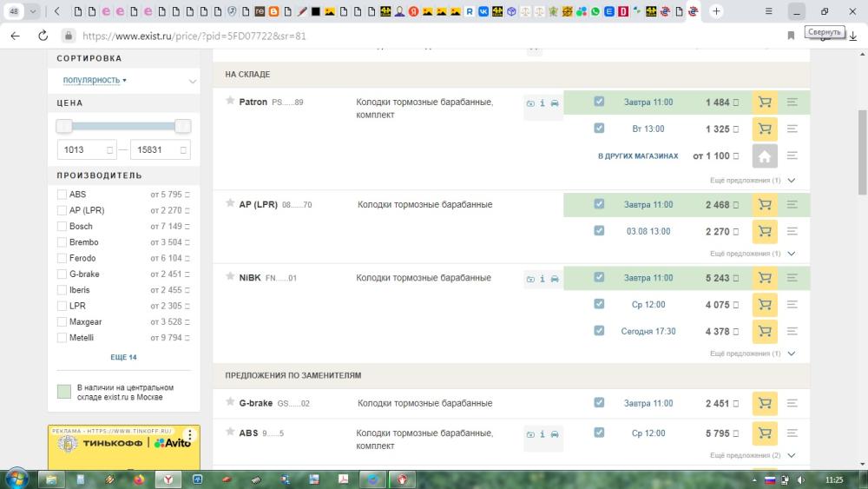The height and width of the screenshot is (489, 868).
Task: Open details menu for NiBK 5 243 offer
Action: point(792,278)
